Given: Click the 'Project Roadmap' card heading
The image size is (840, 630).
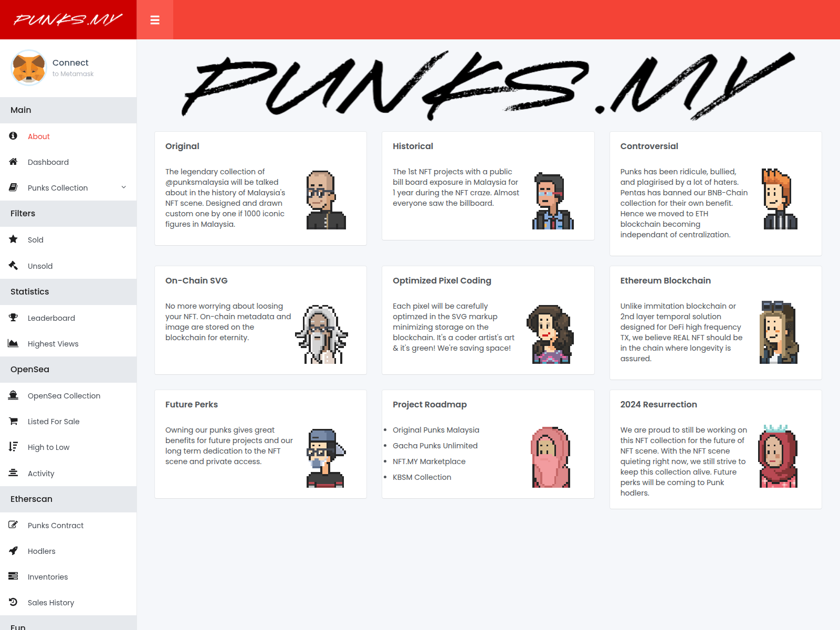Looking at the screenshot, I should coord(429,404).
